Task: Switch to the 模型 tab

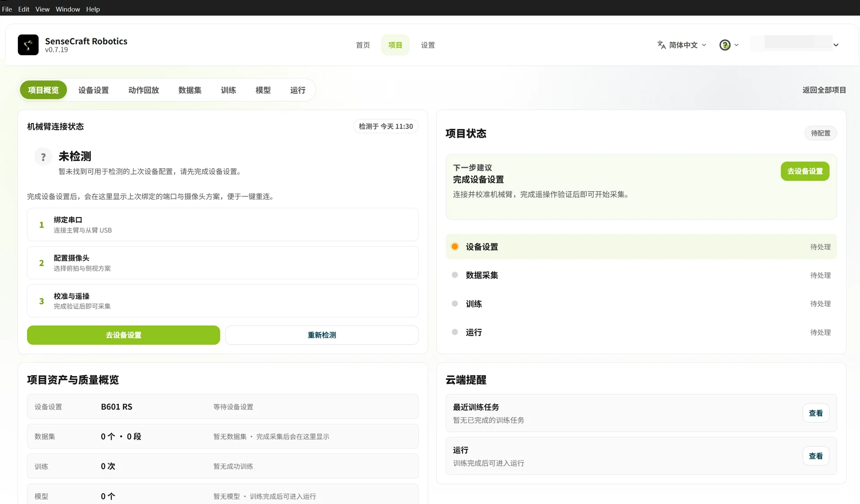Action: pyautogui.click(x=263, y=90)
